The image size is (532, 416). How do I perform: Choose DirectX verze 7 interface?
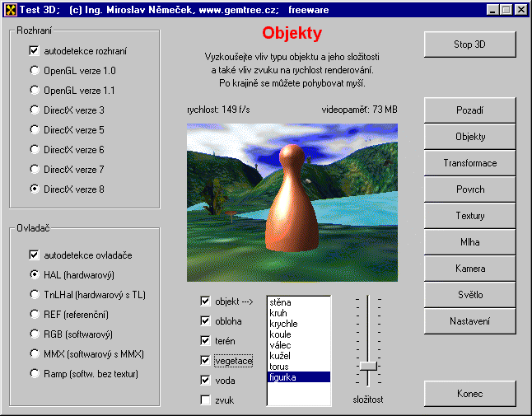(x=34, y=169)
